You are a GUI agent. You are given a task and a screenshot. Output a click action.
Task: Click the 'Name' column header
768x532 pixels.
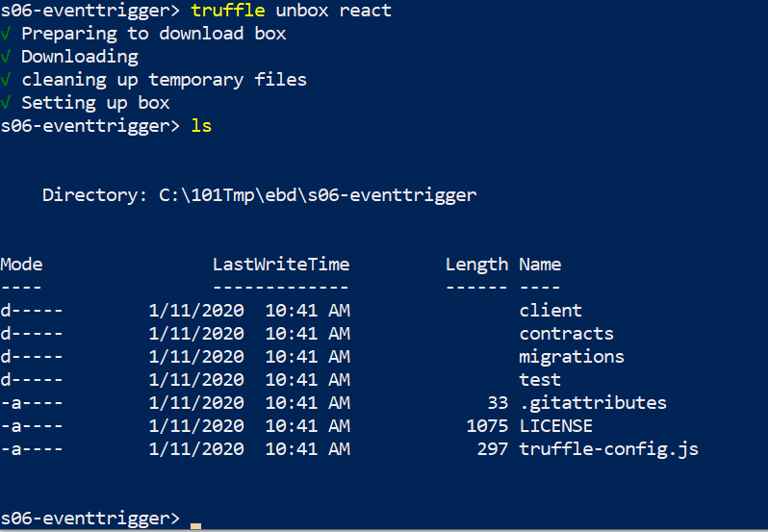(x=540, y=265)
